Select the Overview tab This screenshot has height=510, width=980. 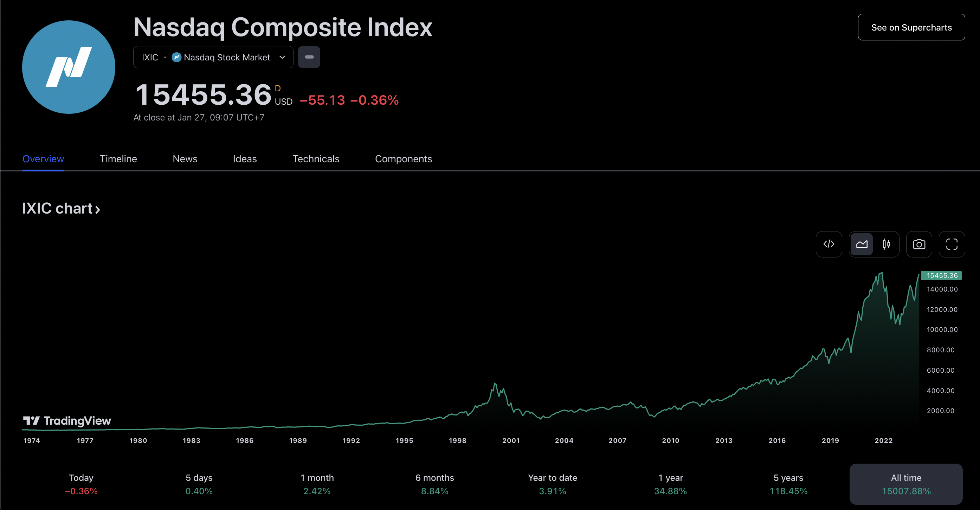click(43, 159)
